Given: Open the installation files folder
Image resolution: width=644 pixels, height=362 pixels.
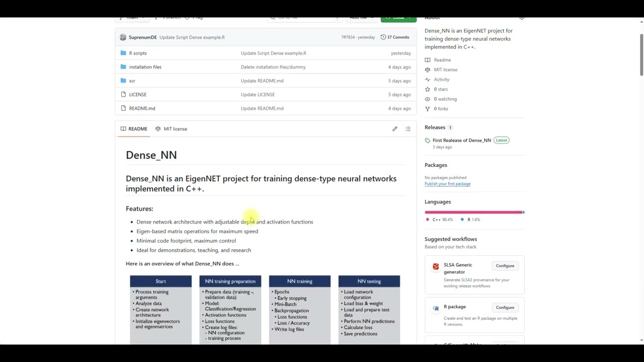Looking at the screenshot, I should tap(145, 67).
